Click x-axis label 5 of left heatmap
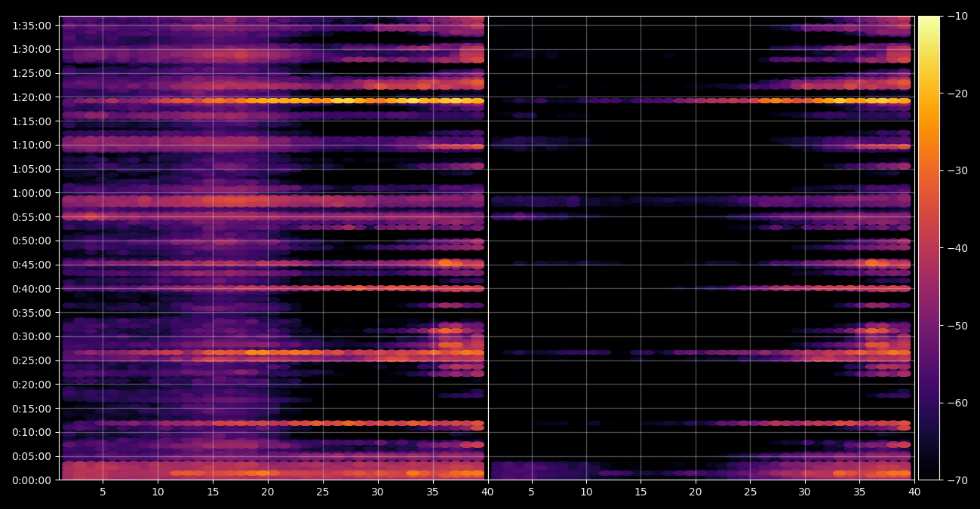980x509 pixels. [x=103, y=492]
